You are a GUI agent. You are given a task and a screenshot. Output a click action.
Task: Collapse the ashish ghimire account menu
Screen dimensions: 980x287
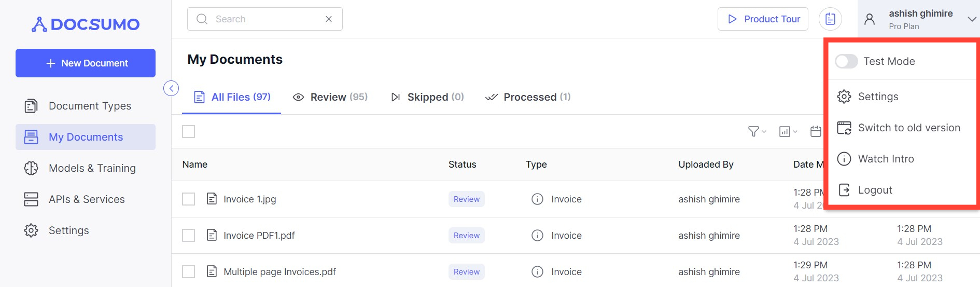[972, 19]
